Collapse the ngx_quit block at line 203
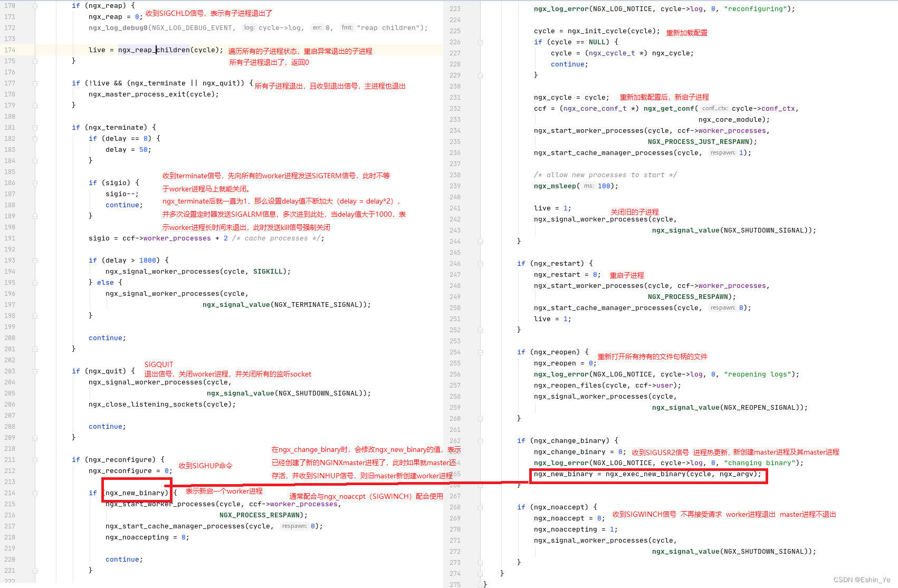 35,371
